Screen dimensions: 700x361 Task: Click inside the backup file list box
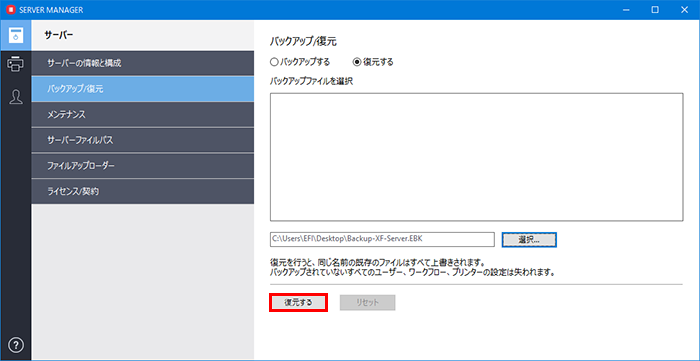[x=476, y=157]
